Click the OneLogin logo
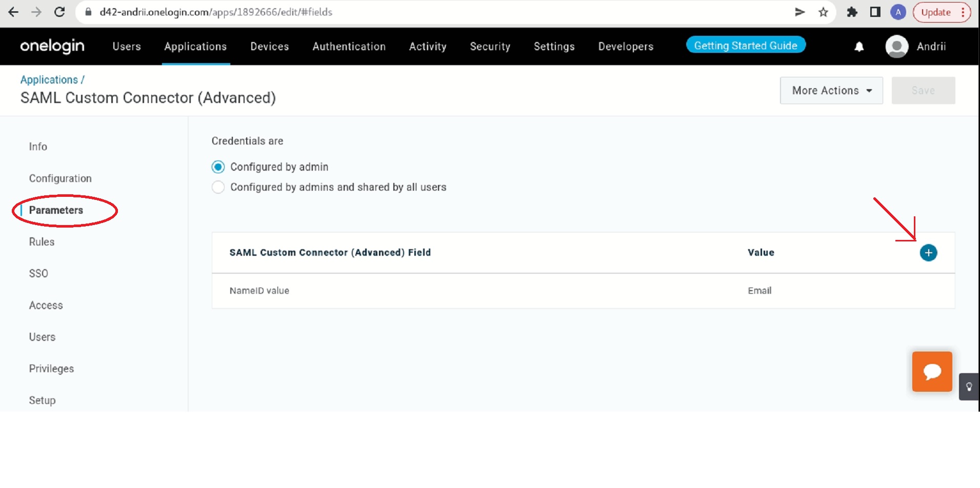The height and width of the screenshot is (488, 980). pos(52,46)
